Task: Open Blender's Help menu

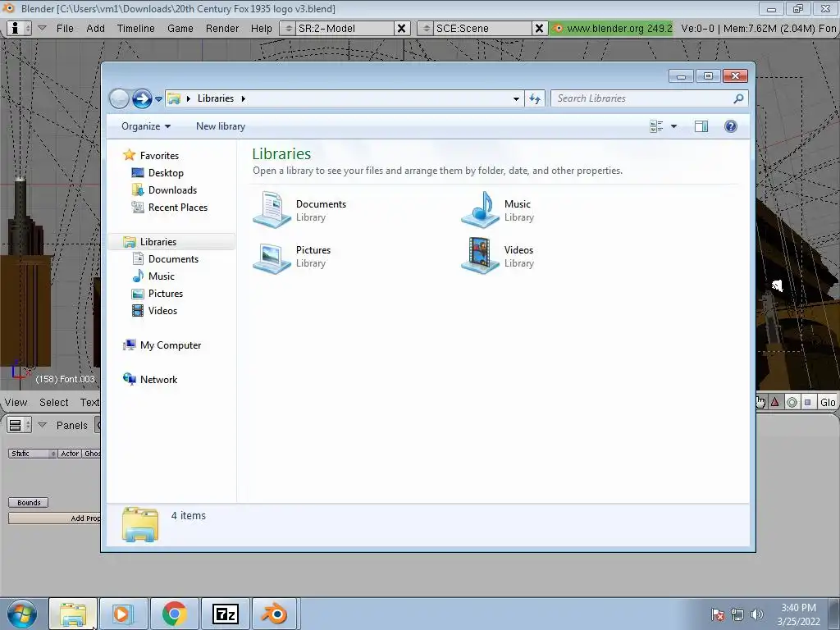Action: [262, 29]
